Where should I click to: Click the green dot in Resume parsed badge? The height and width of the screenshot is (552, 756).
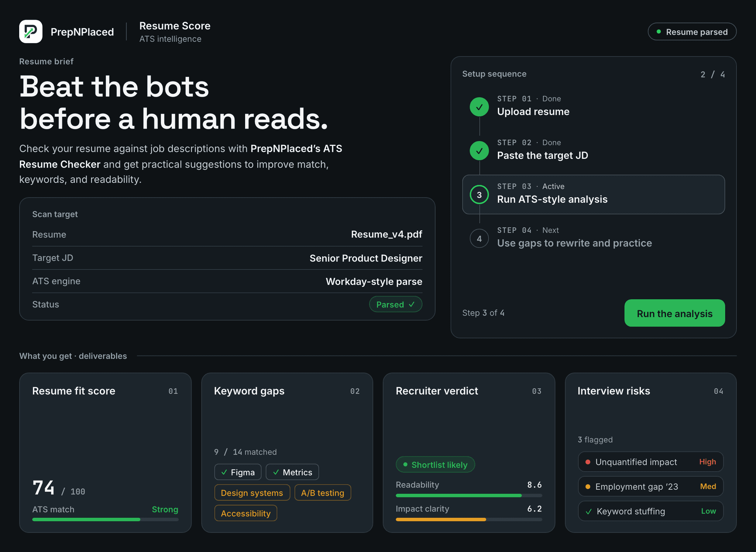[x=659, y=32]
